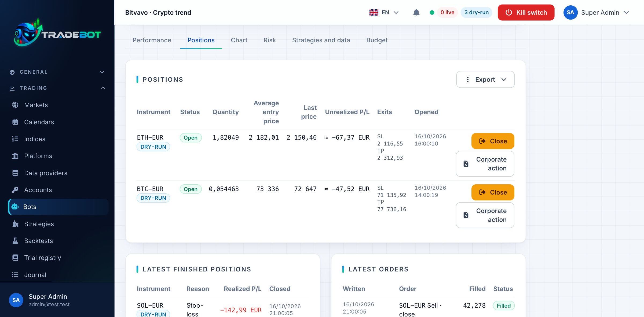Close the ETH-EUR position

click(x=493, y=141)
